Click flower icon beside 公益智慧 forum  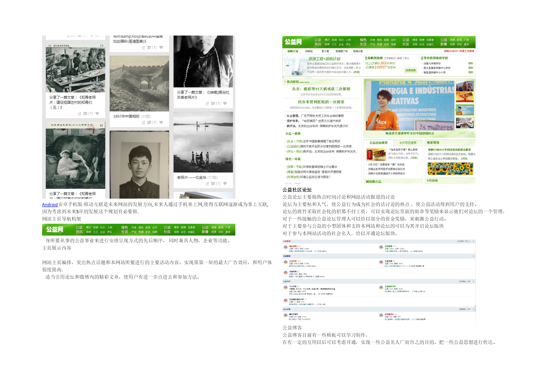[x=285, y=262]
